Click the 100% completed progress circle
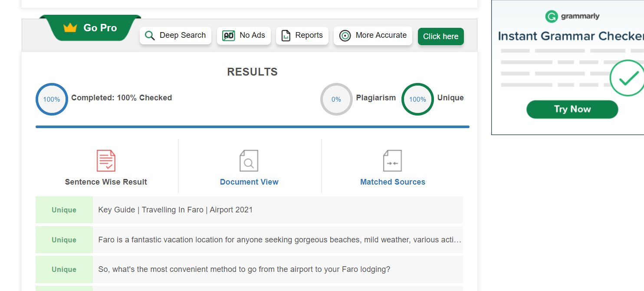This screenshot has height=291, width=644. 52,99
